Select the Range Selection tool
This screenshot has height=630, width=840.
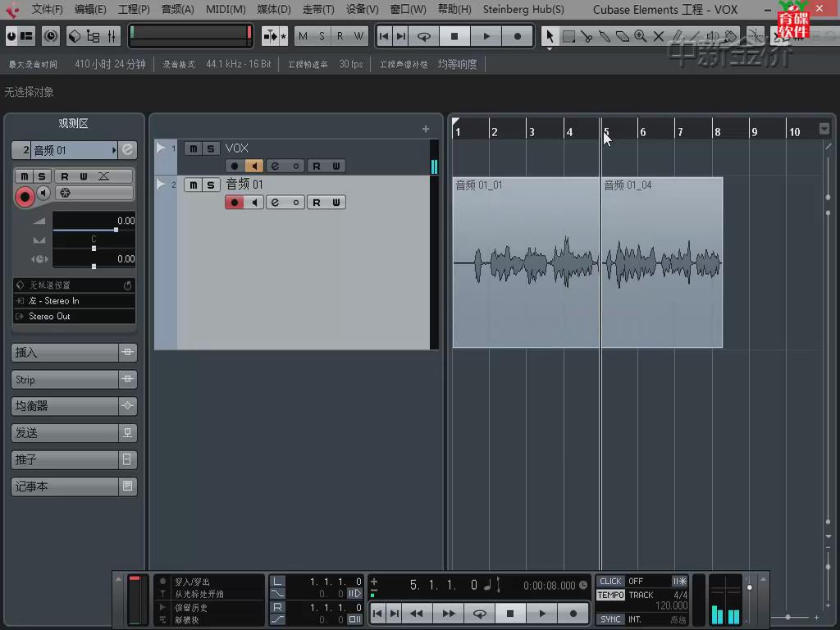point(568,36)
